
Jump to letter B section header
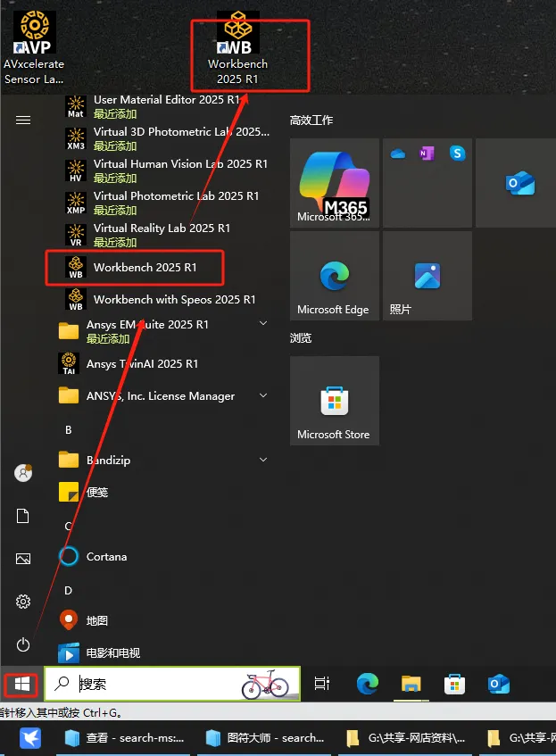(69, 429)
